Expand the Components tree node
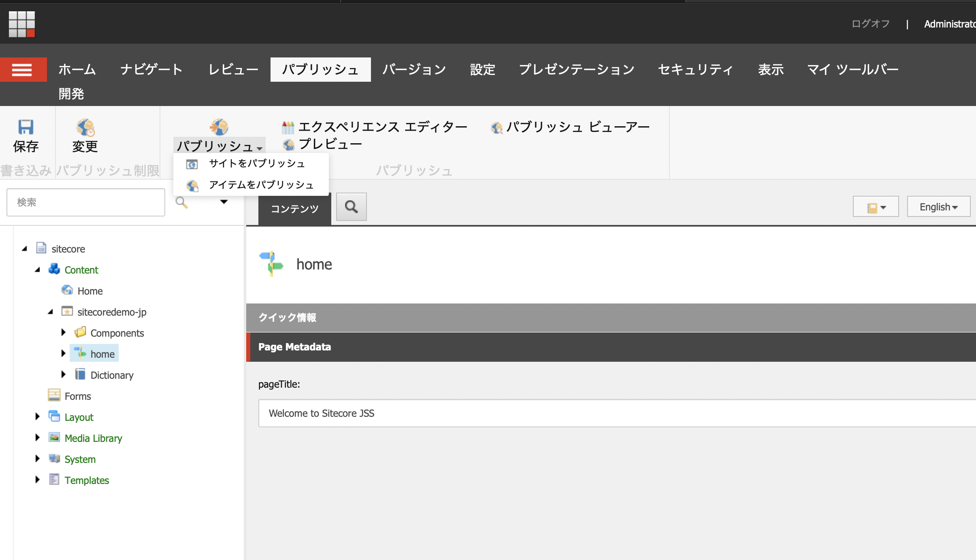The image size is (976, 560). click(63, 333)
